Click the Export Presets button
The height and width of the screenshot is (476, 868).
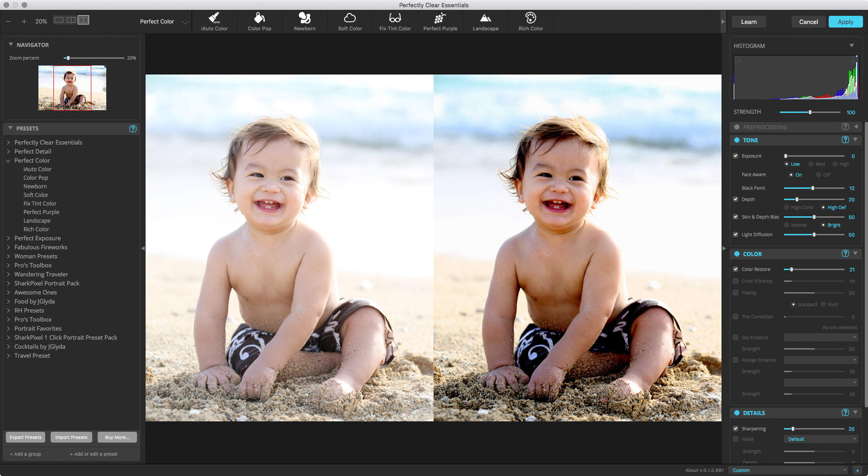[x=25, y=437]
